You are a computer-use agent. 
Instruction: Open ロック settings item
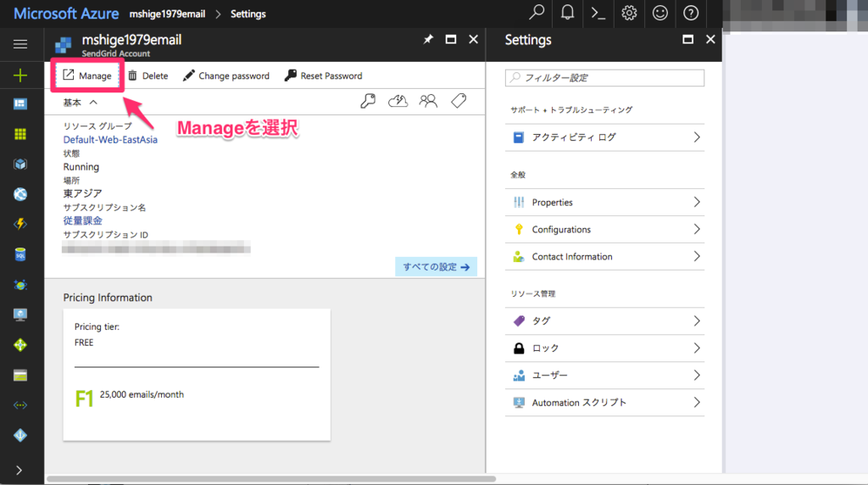pyautogui.click(x=604, y=348)
